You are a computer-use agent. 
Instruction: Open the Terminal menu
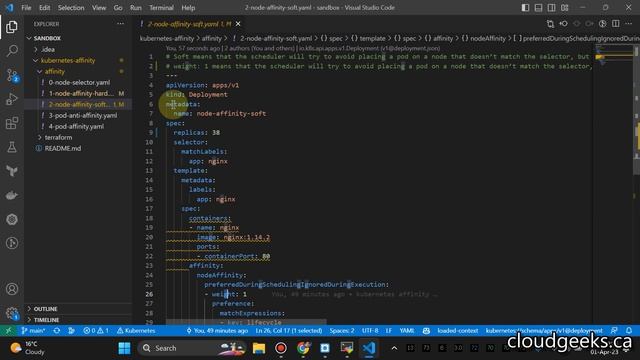pos(161,8)
